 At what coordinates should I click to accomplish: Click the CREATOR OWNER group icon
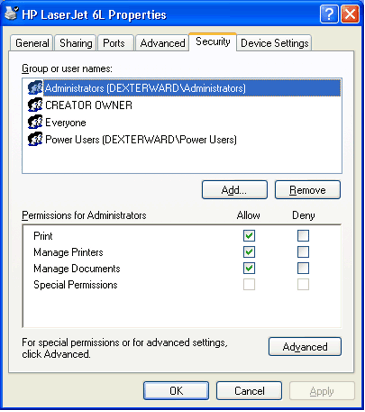(35, 105)
